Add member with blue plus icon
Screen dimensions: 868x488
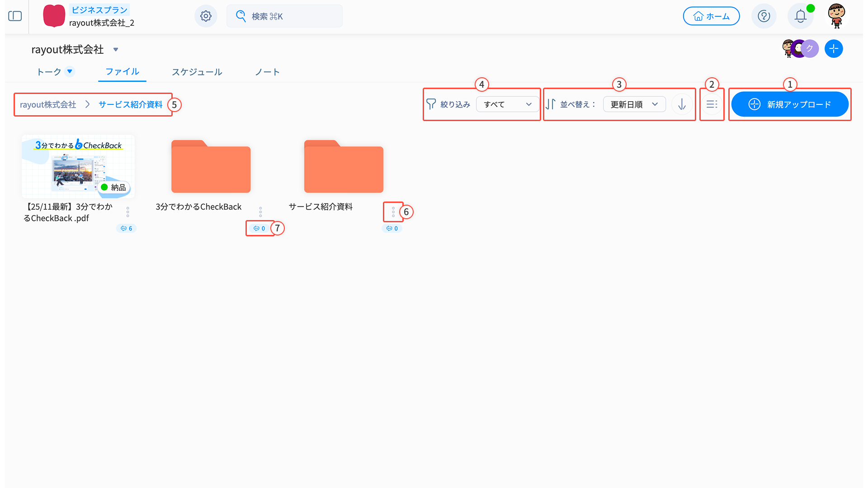[833, 49]
